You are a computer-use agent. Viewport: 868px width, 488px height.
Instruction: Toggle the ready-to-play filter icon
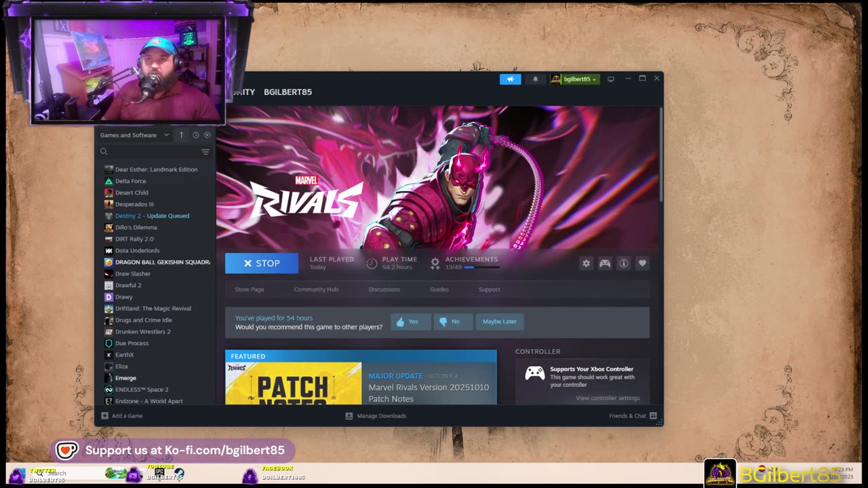pyautogui.click(x=208, y=135)
